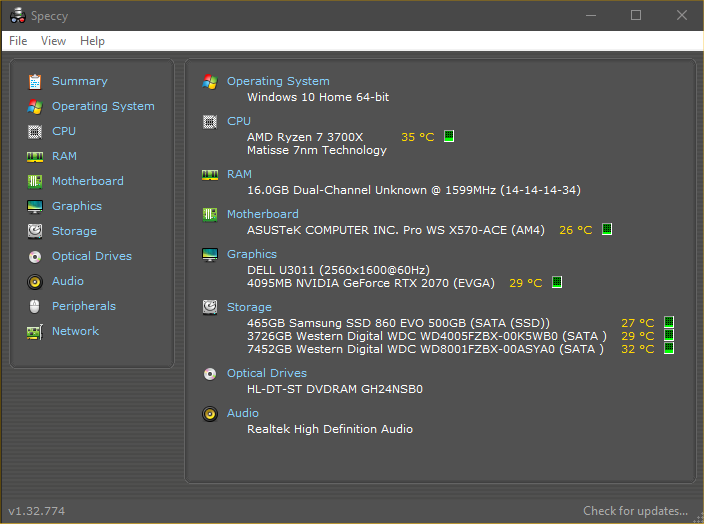Viewport: 704px width, 524px height.
Task: Click the 'DELL U3011 (2560x1600@60Hz)' text
Action: click(339, 270)
